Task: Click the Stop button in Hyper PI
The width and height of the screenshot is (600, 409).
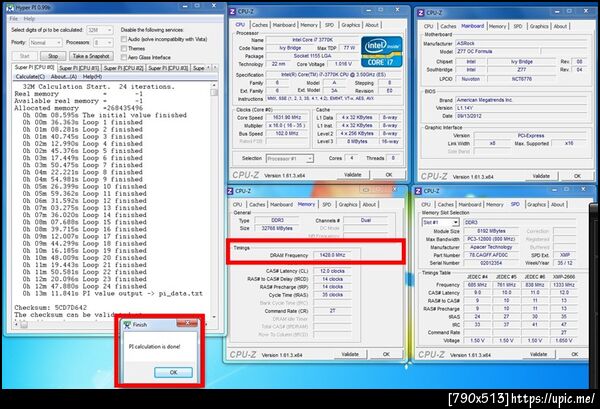Action: tap(53, 56)
